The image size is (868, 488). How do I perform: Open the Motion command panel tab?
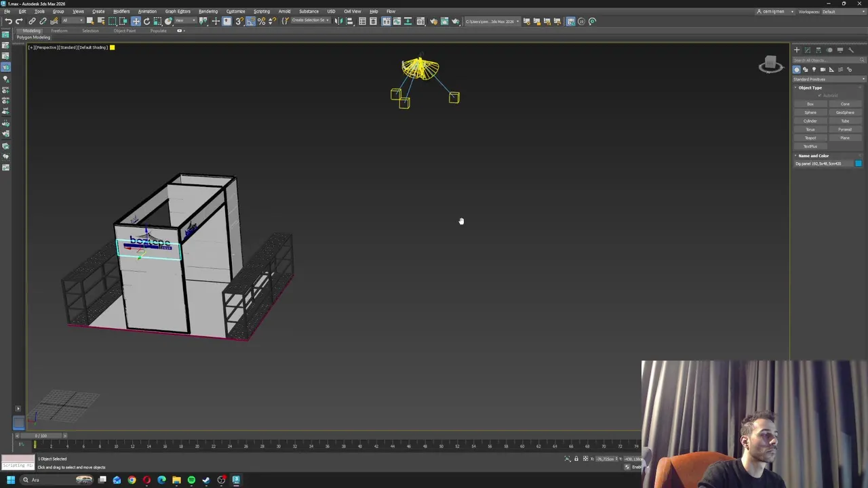[x=829, y=49]
